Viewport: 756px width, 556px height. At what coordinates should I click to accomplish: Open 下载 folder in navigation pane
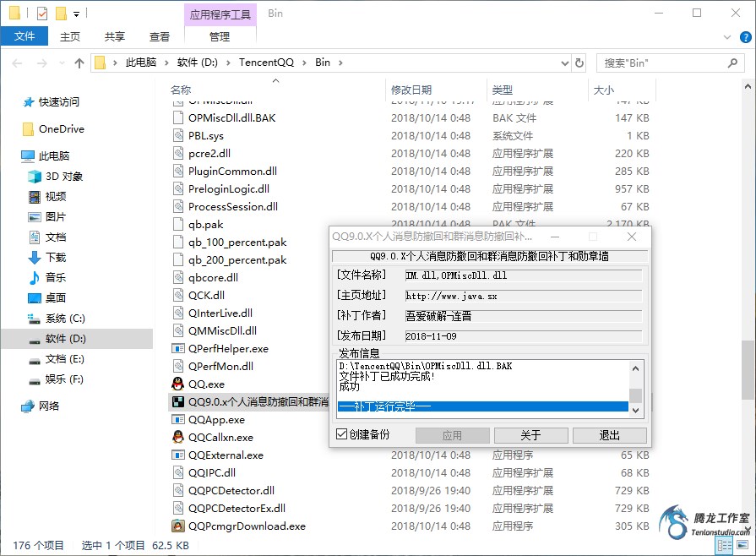[46, 257]
